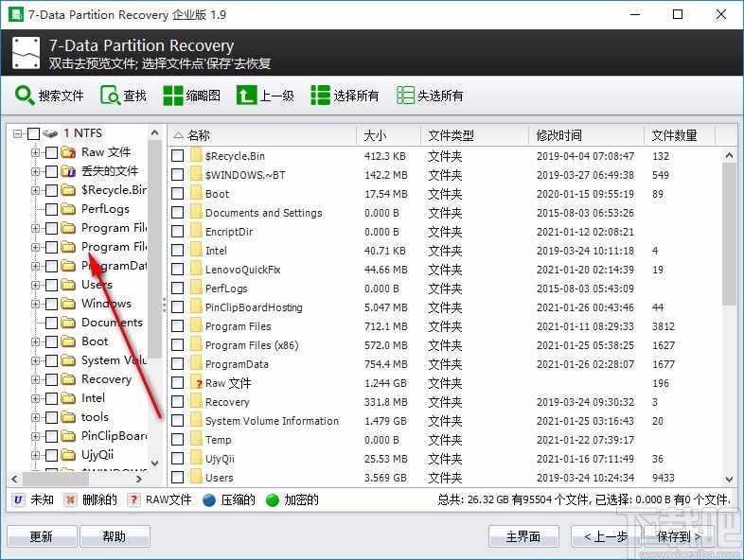The width and height of the screenshot is (744, 560).
Task: Click the 未知 legend icon in status bar
Action: pos(18,499)
